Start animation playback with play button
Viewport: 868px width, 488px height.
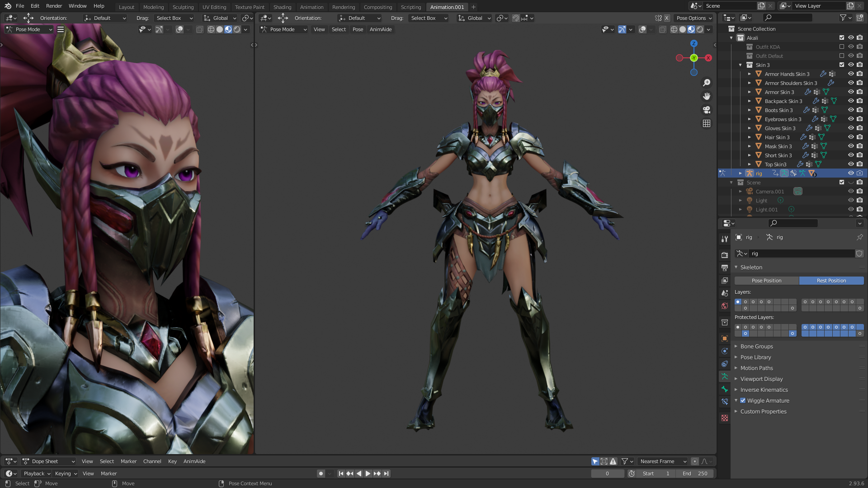[x=368, y=474]
